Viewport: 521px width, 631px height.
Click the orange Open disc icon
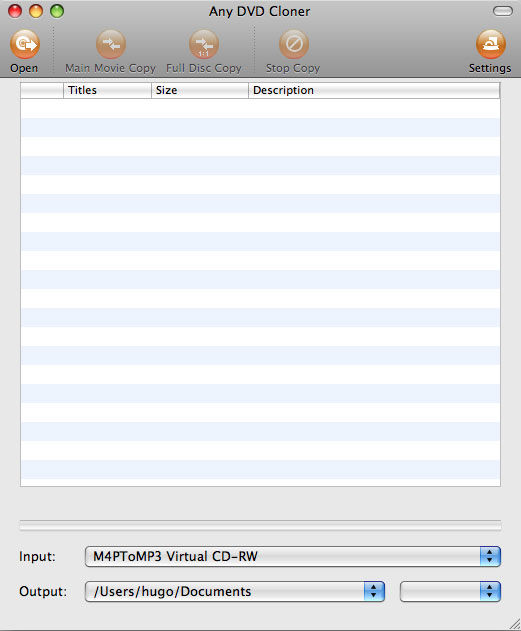[x=25, y=44]
